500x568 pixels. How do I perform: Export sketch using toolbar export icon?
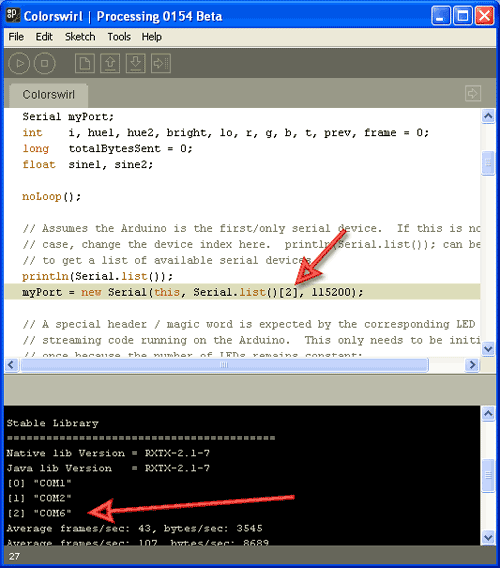click(x=161, y=63)
